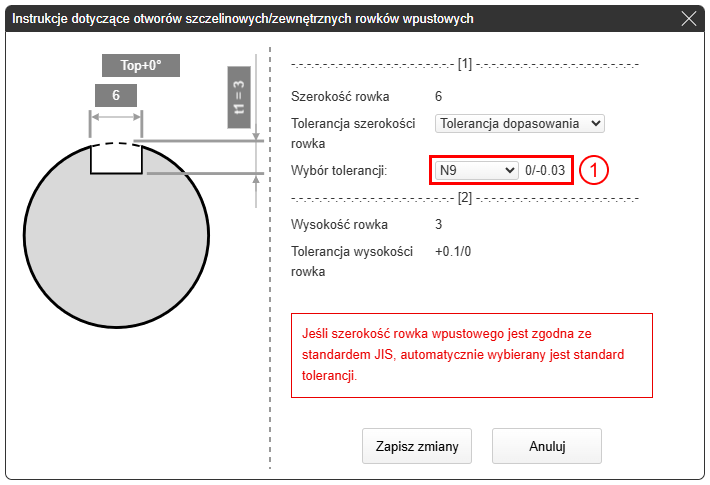Click the dialog title bar text

pos(243,19)
